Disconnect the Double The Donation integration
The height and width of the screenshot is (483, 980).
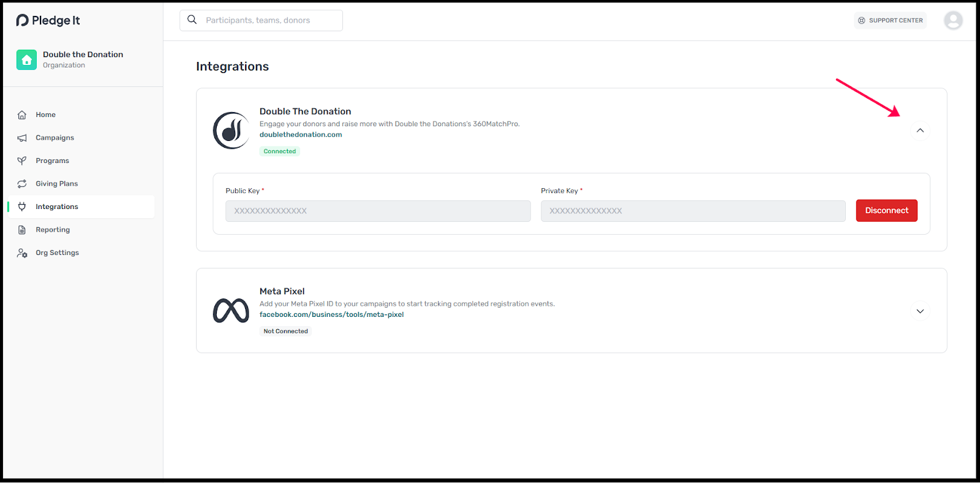coord(886,210)
